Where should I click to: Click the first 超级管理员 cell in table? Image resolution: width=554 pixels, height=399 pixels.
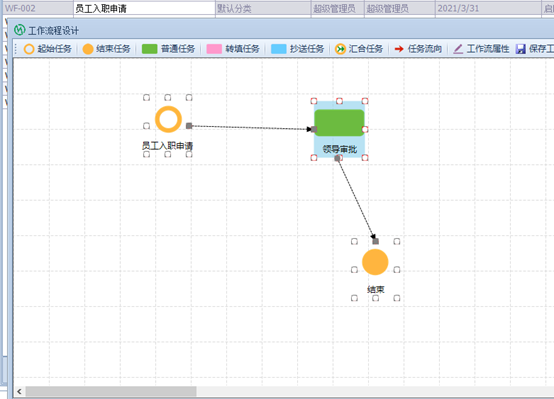(337, 8)
